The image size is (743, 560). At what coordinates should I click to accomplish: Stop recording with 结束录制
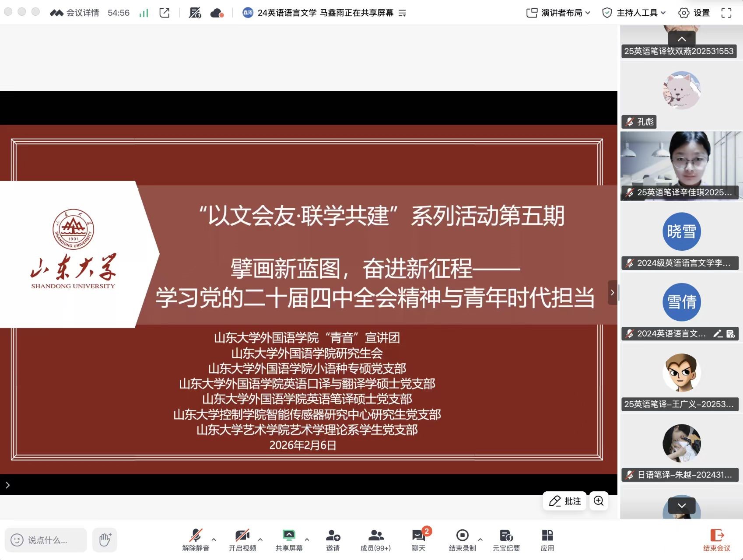[462, 539]
